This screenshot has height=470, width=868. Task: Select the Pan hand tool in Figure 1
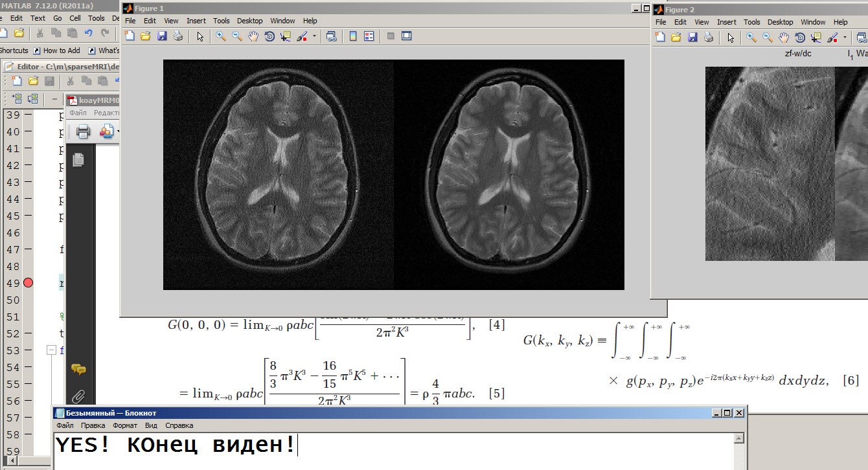click(x=253, y=36)
